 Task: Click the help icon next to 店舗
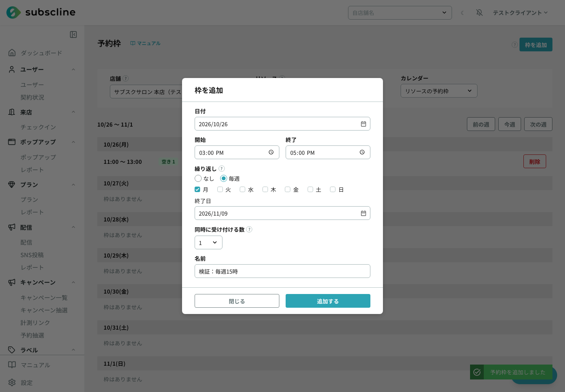(126, 78)
